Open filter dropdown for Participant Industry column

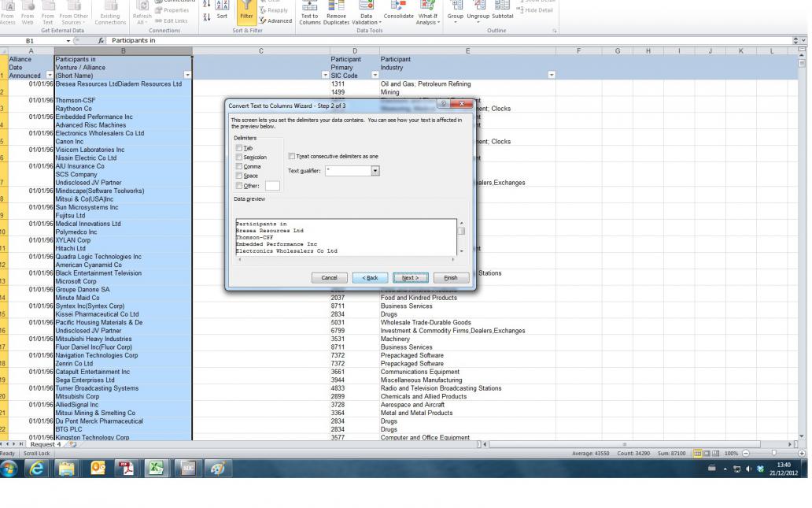click(x=552, y=75)
